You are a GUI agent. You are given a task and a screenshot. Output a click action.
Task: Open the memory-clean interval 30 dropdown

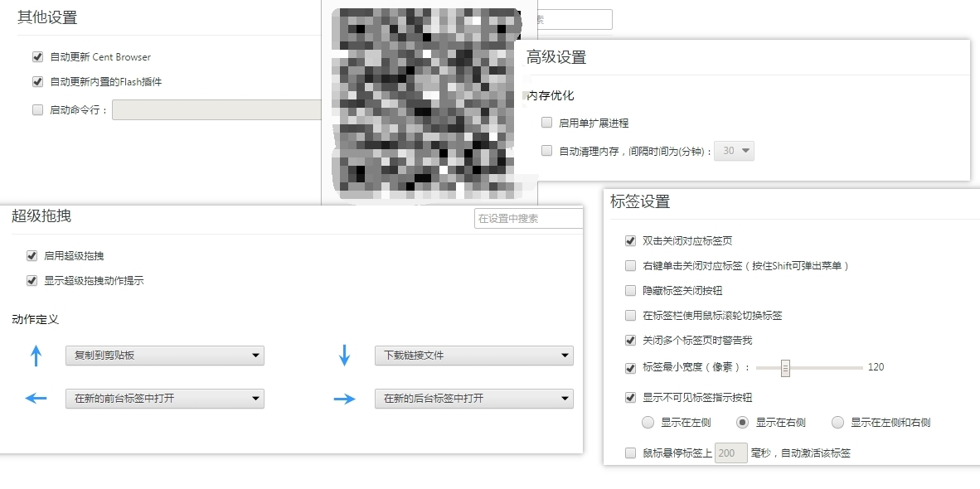point(735,151)
